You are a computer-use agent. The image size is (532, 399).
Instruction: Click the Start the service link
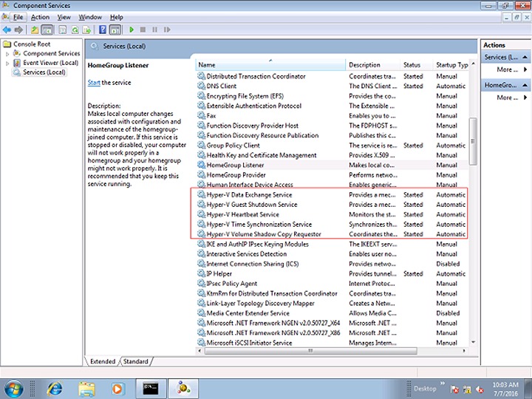pyautogui.click(x=94, y=83)
